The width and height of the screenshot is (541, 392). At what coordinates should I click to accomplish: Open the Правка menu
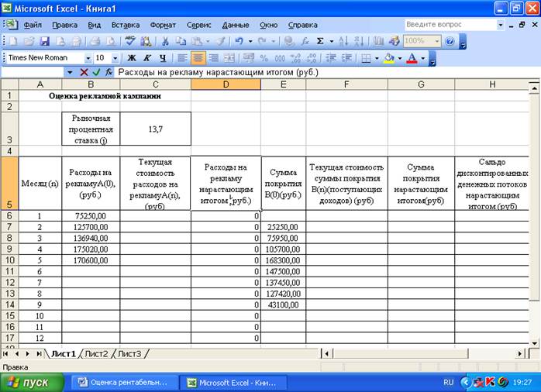point(64,25)
